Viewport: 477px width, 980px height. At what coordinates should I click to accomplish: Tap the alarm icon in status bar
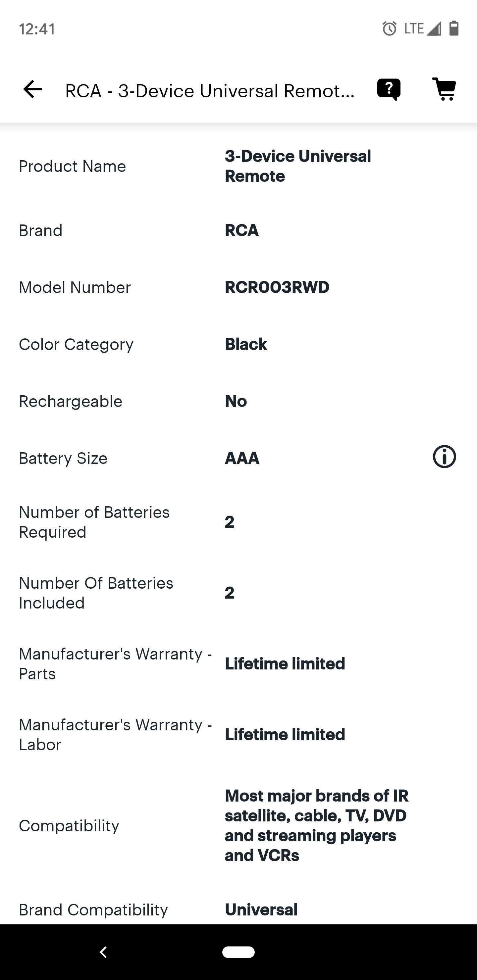tap(389, 28)
